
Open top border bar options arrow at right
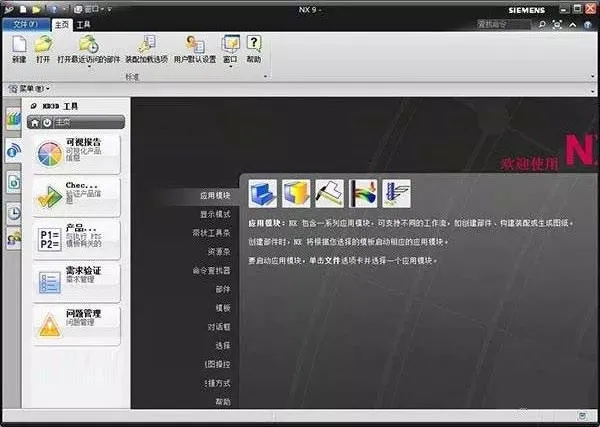point(592,91)
